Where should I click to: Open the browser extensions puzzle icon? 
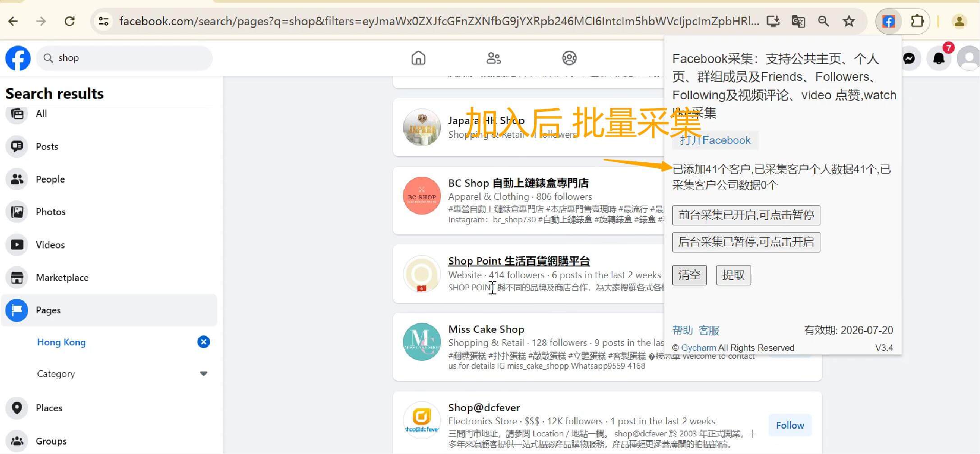pyautogui.click(x=917, y=21)
